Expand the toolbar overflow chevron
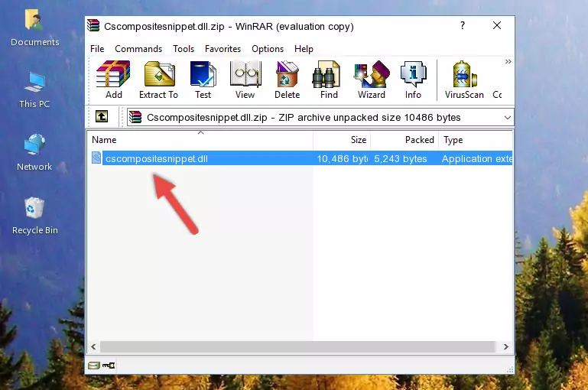Screen dimensions: 588x390 508,61
